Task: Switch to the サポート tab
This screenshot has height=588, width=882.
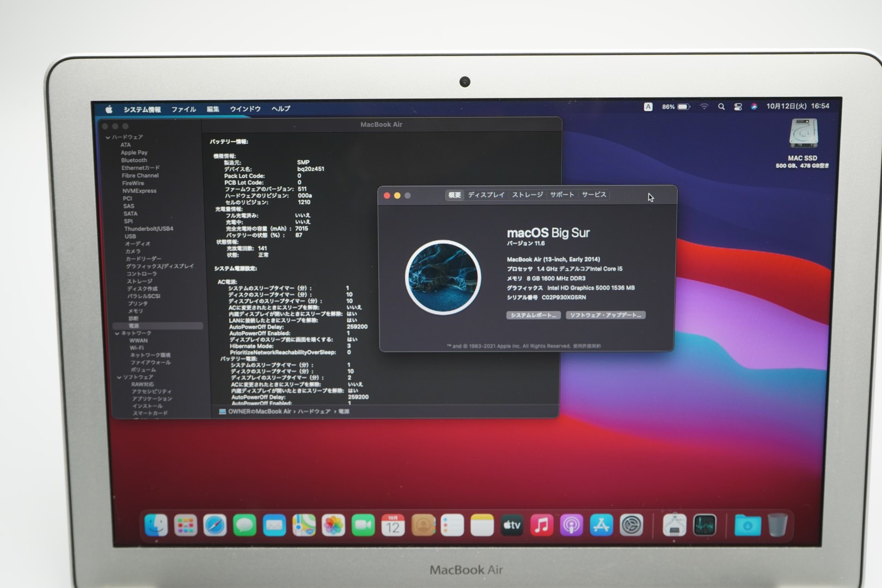Action: (562, 194)
